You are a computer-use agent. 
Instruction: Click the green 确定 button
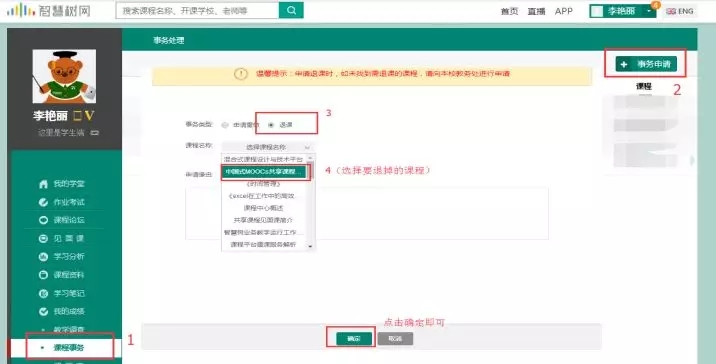click(354, 338)
